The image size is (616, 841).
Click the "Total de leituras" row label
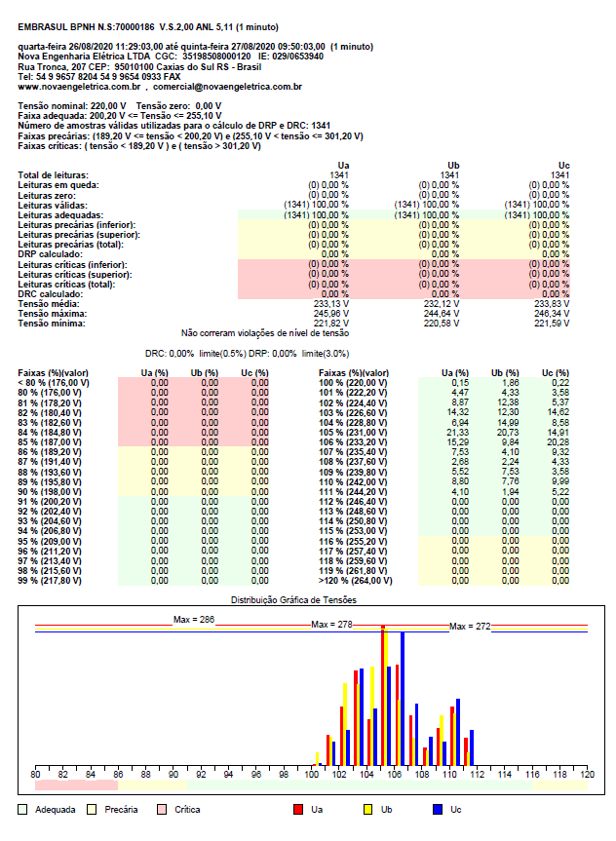coord(54,174)
